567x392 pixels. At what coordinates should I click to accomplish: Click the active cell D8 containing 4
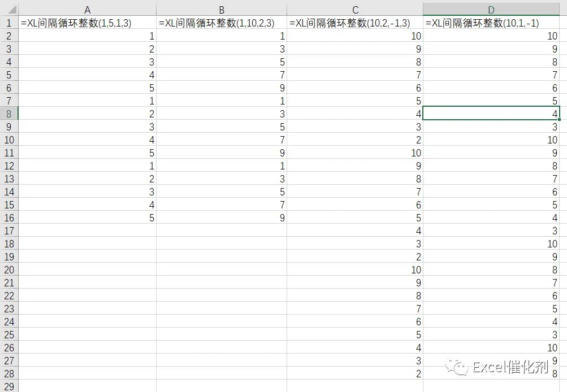click(x=491, y=114)
